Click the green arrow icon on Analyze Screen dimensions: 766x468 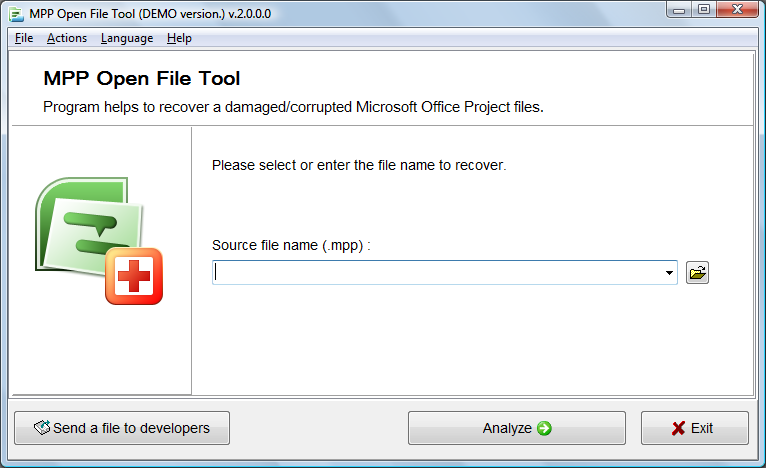click(544, 428)
